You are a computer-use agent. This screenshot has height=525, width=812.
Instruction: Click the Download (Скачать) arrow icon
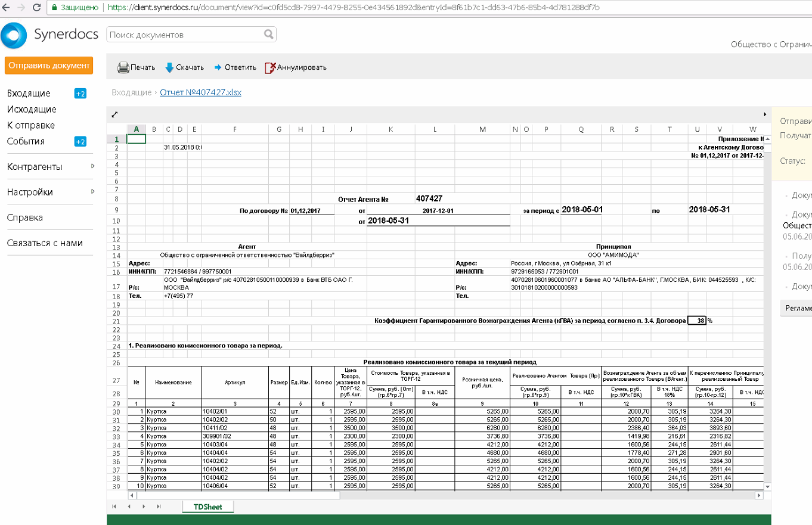[x=169, y=67]
